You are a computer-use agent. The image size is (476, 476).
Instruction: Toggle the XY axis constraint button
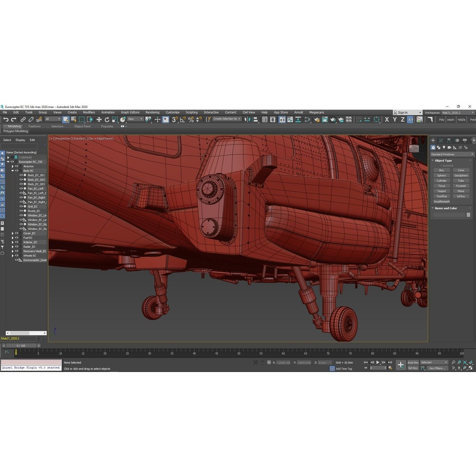pos(410,119)
